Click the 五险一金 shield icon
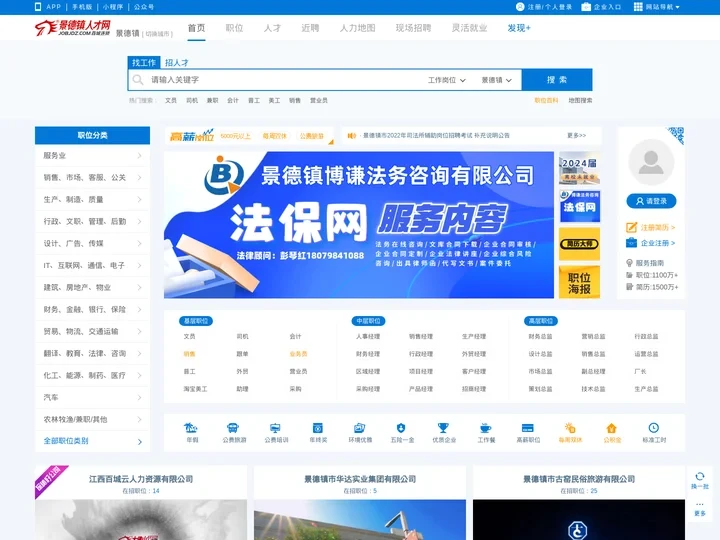The height and width of the screenshot is (540, 720). point(401,428)
